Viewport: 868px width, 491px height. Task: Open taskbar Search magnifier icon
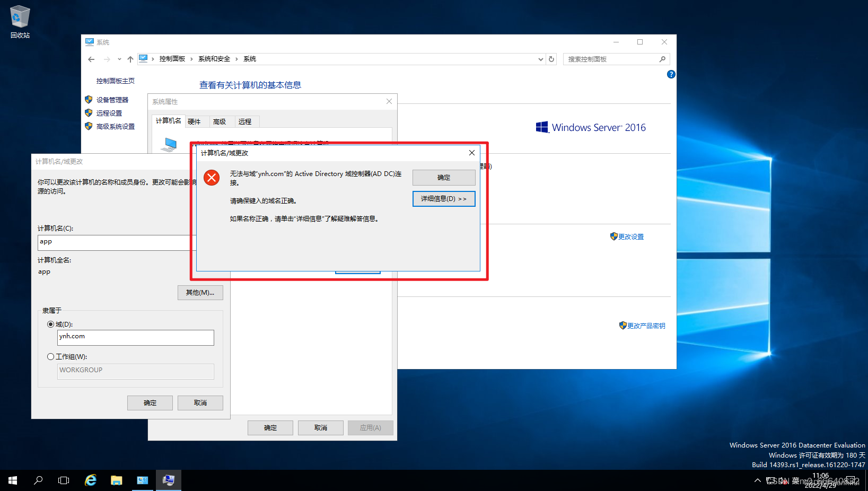pyautogui.click(x=38, y=480)
